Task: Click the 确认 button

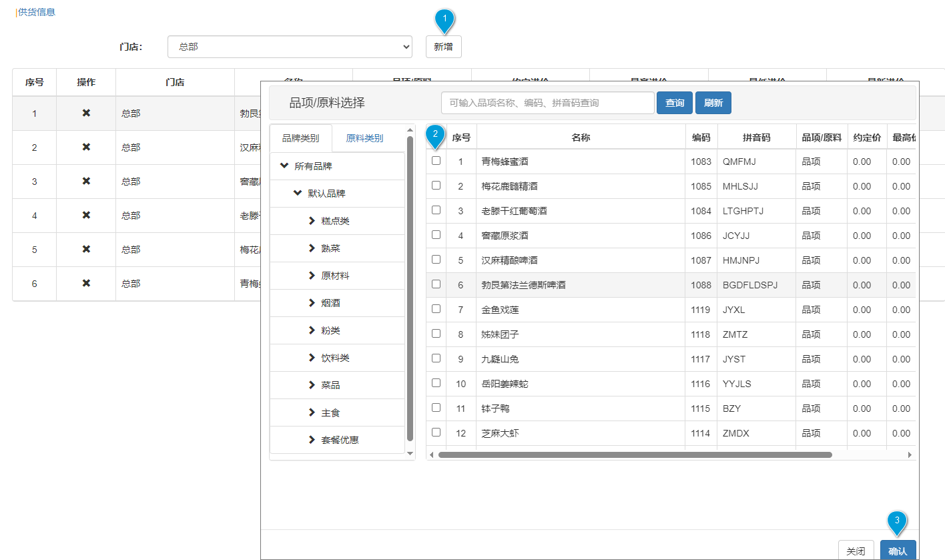Action: coord(898,551)
